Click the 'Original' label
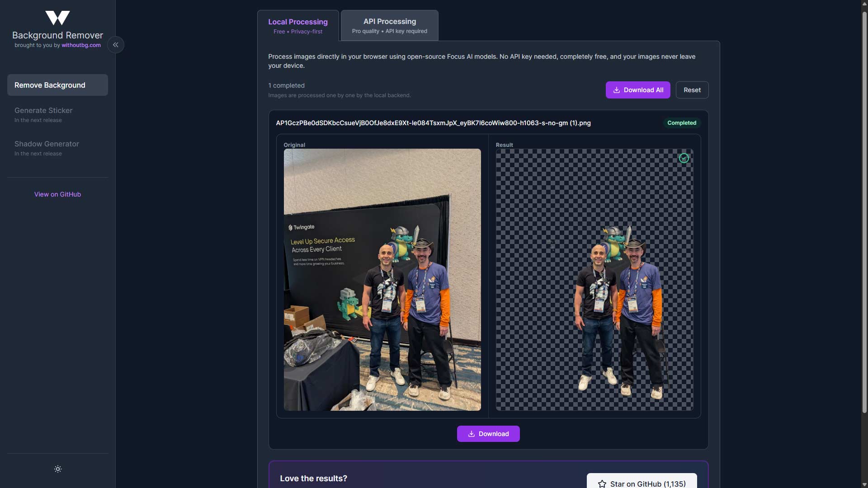 coord(294,145)
